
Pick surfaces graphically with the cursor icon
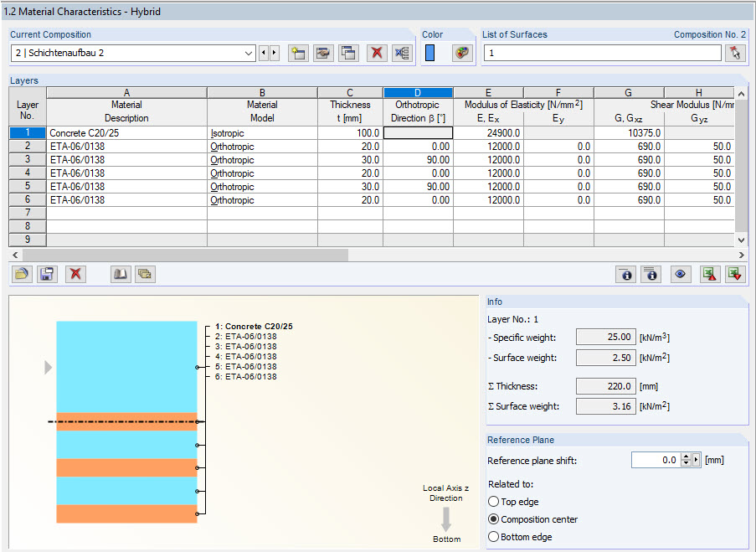[x=735, y=53]
